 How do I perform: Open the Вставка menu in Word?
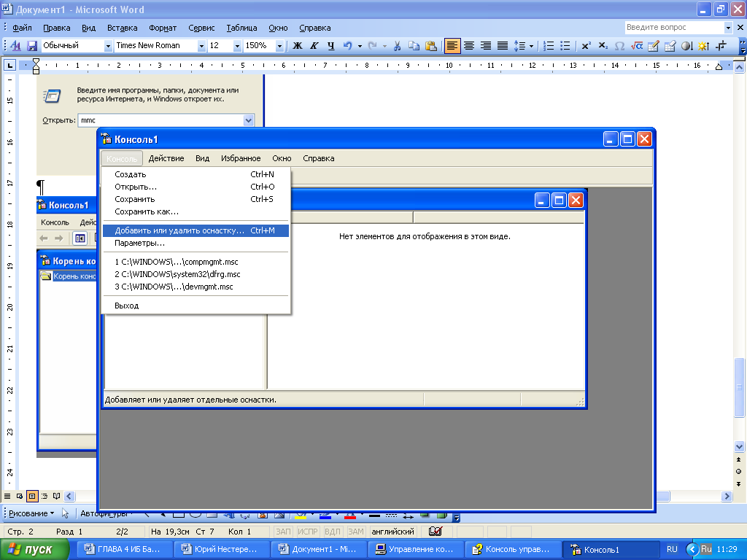point(122,28)
